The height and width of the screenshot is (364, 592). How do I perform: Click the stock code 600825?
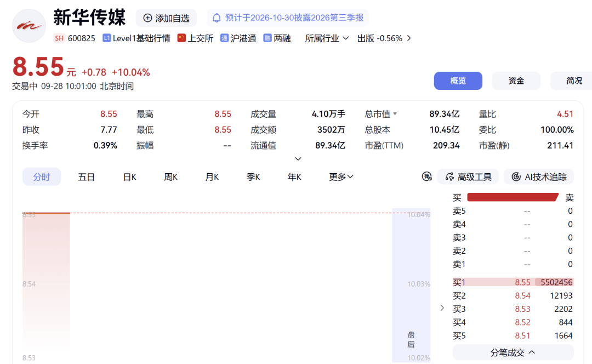(82, 38)
